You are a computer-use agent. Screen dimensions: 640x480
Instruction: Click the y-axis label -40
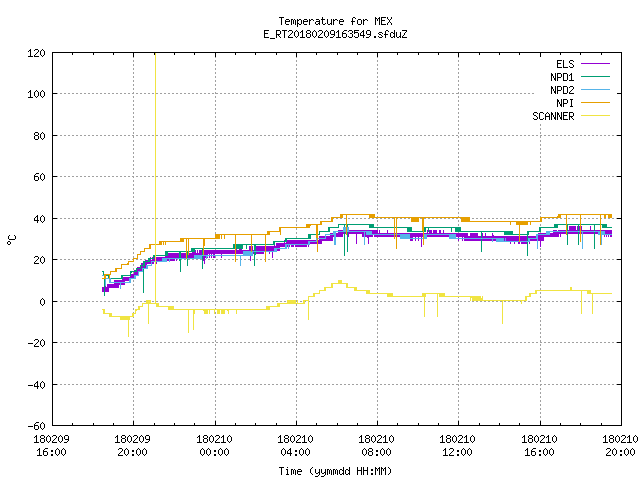click(x=36, y=384)
